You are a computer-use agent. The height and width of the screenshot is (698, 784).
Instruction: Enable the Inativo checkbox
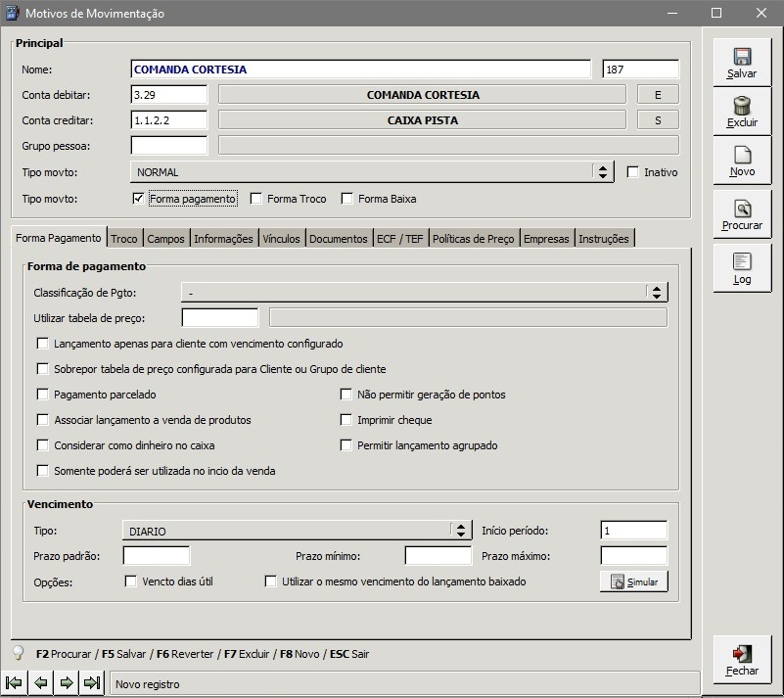coord(633,172)
